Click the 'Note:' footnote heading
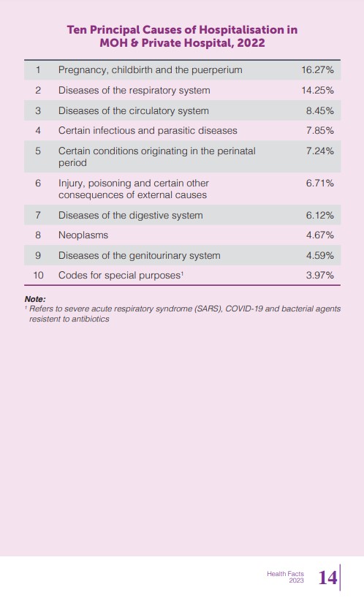The image size is (364, 598). [35, 299]
